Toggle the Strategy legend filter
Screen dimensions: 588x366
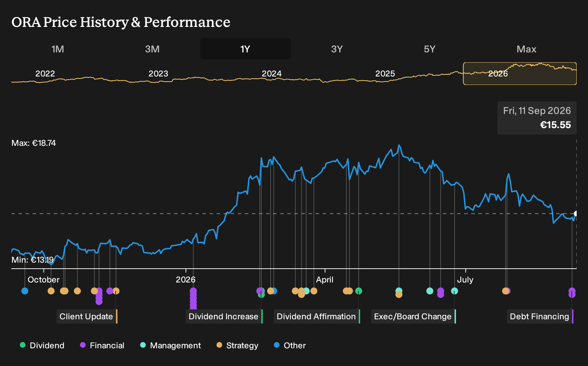coord(237,345)
